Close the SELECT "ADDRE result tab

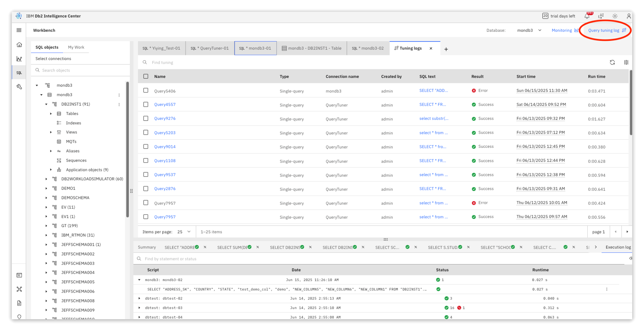pos(205,247)
